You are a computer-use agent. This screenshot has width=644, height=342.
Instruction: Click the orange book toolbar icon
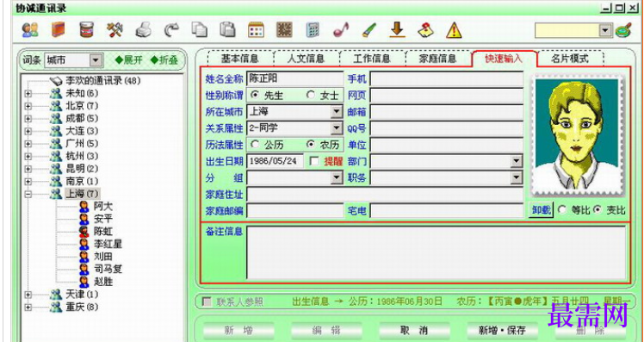59,30
